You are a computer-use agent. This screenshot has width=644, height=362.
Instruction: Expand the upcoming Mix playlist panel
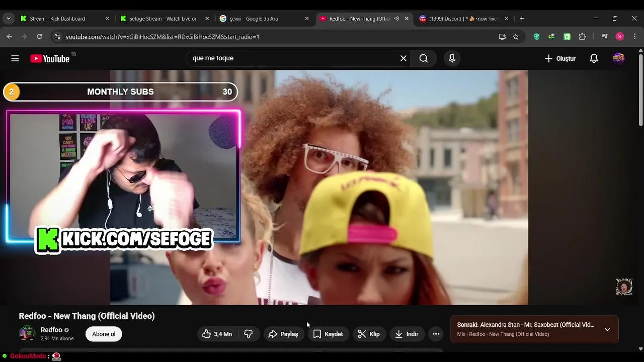pos(607,329)
